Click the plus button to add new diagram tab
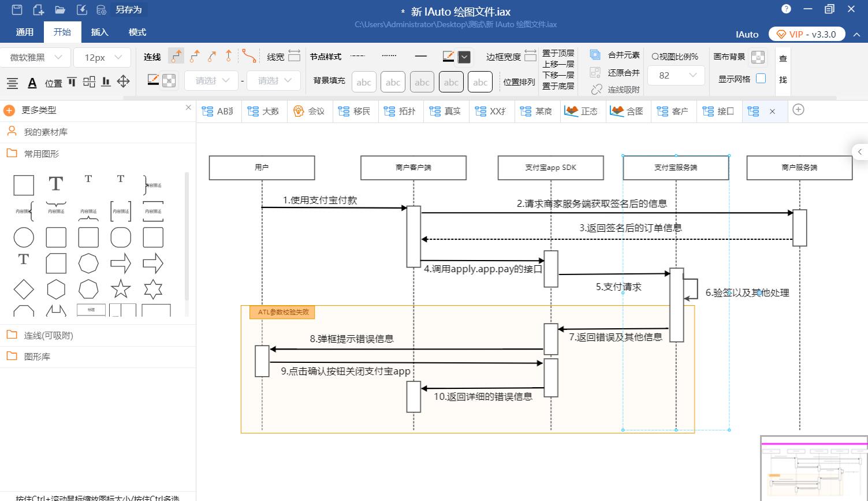The image size is (868, 501). (798, 110)
